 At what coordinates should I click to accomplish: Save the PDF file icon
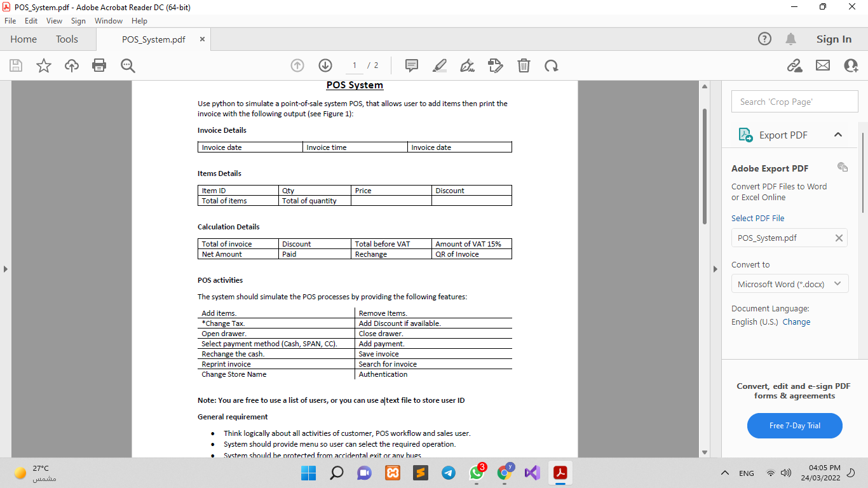click(x=16, y=65)
